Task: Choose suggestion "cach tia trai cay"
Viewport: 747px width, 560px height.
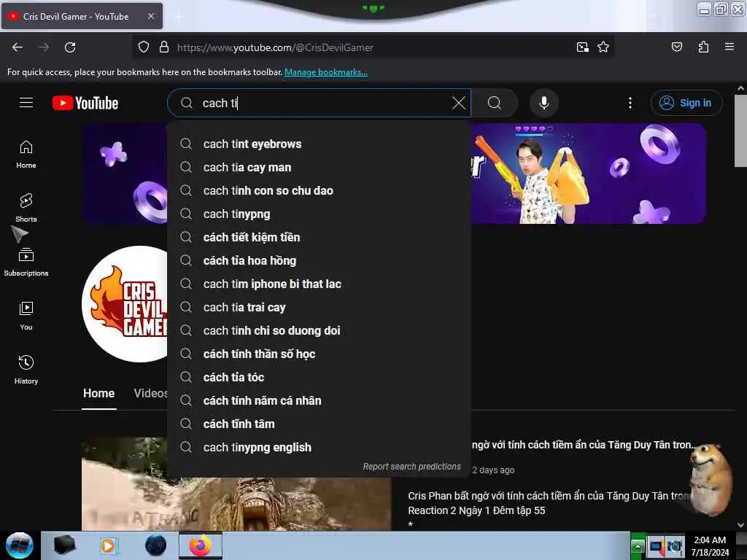Action: pos(319,307)
